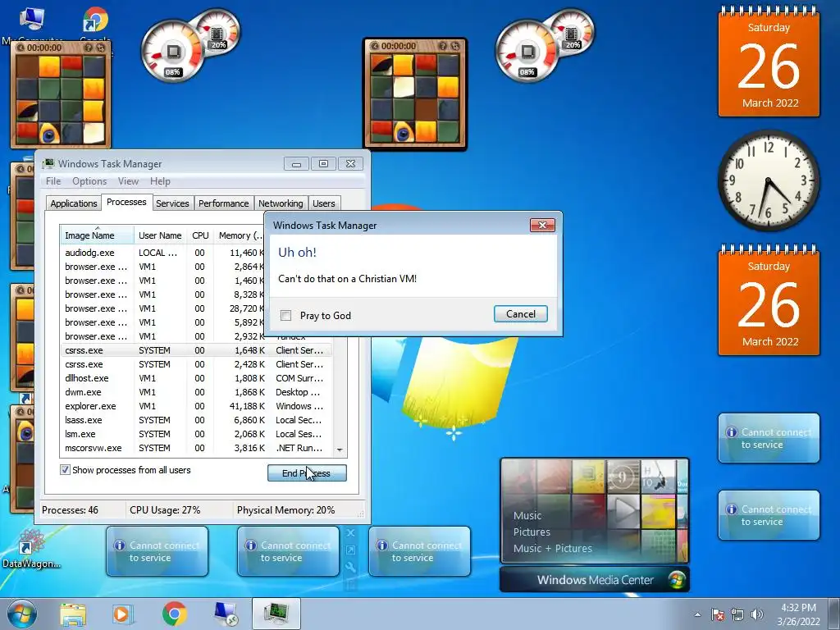Select the dwm.exe process row
This screenshot has width=840, height=630.
coord(196,392)
